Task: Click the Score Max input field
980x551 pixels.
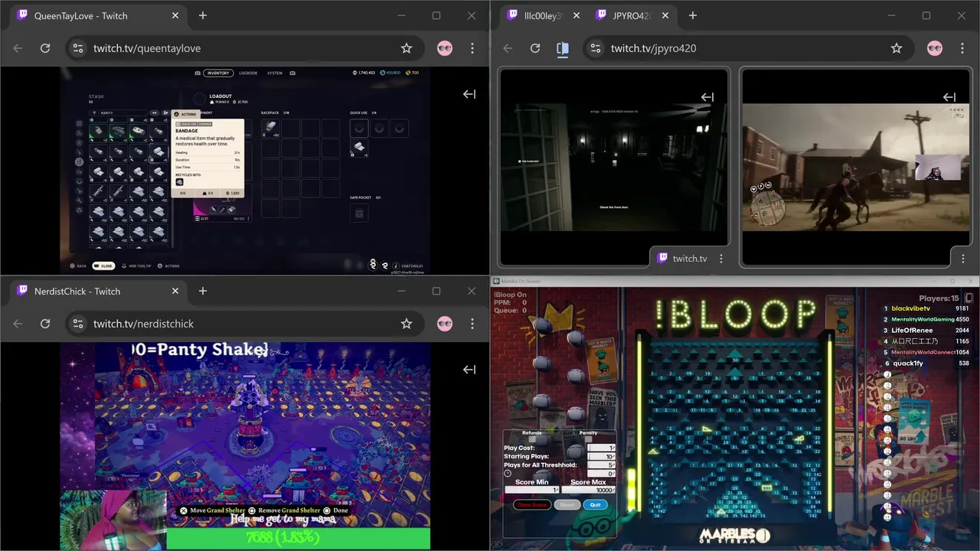Action: [x=588, y=490]
